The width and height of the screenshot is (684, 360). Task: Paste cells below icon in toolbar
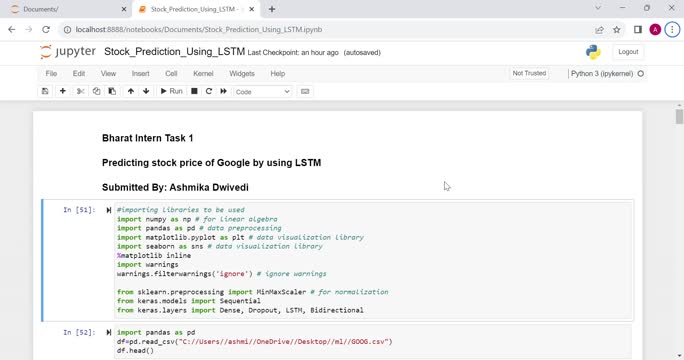(x=112, y=91)
